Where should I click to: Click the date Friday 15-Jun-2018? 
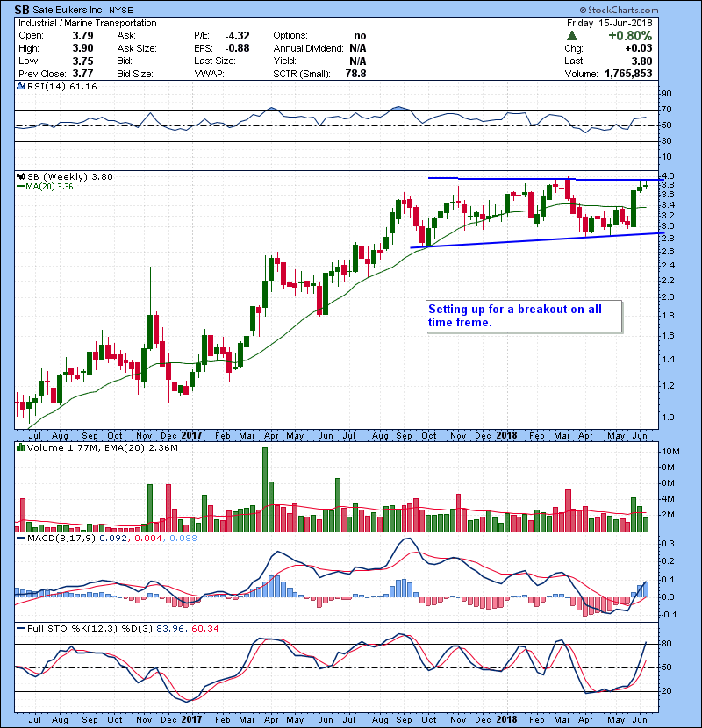pos(609,23)
